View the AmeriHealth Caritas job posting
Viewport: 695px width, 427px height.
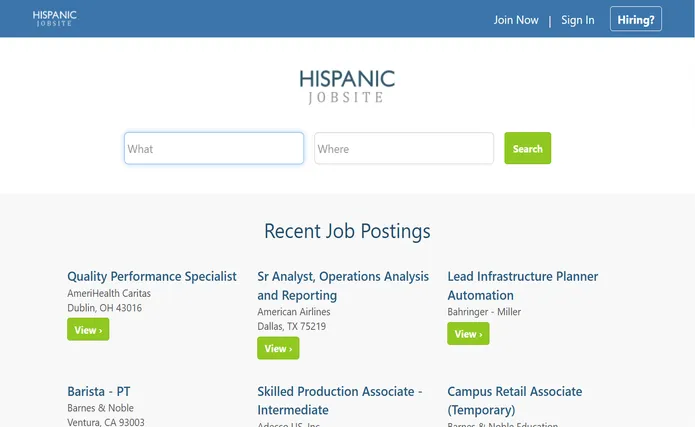click(x=88, y=329)
